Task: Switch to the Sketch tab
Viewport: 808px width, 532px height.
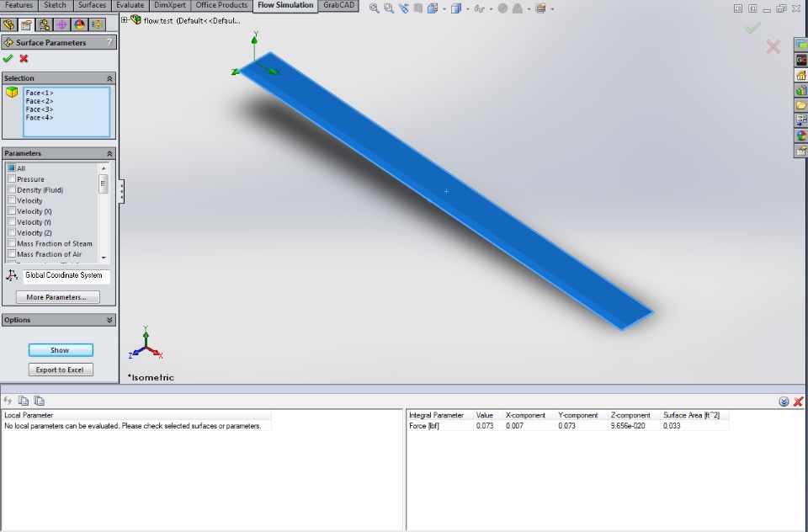Action: pos(56,5)
